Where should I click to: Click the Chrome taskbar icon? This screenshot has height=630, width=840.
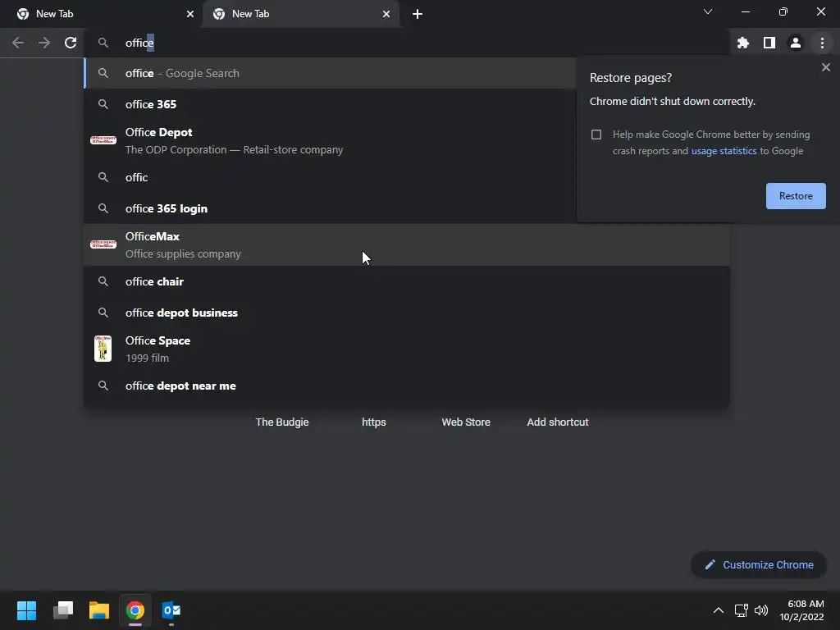(135, 610)
